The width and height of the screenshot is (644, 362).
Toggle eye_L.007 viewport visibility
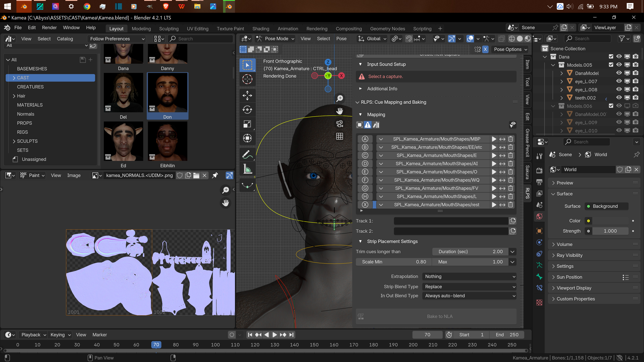(619, 81)
